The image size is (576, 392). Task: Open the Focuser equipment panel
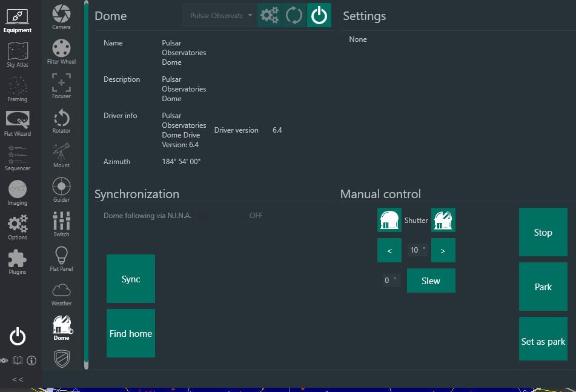tap(61, 86)
